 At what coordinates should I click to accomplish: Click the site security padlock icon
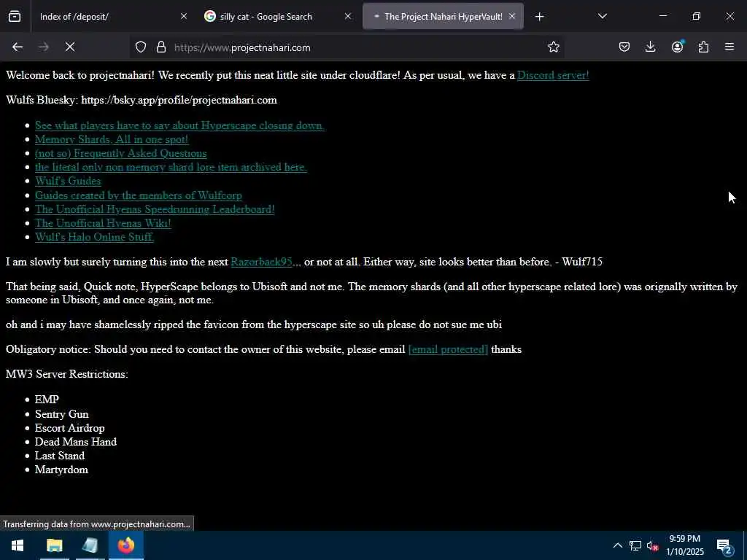click(161, 47)
